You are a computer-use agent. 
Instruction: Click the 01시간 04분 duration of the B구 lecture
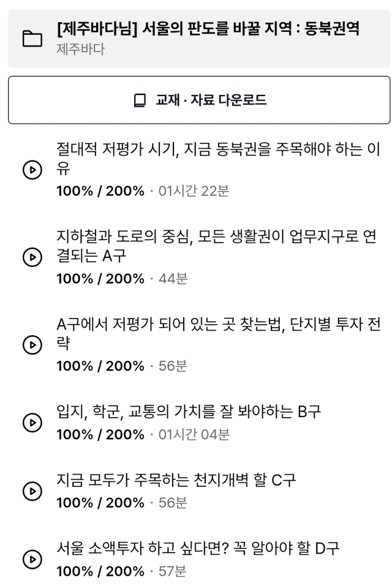tap(194, 435)
